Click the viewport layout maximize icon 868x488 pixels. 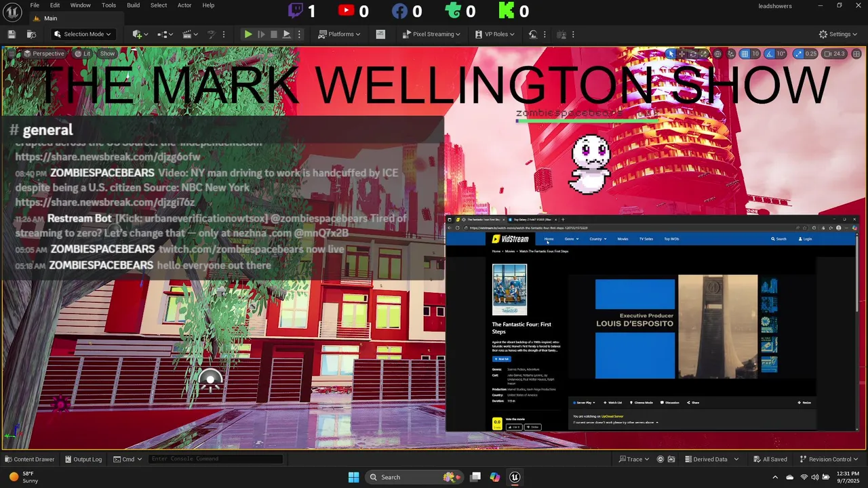point(856,54)
